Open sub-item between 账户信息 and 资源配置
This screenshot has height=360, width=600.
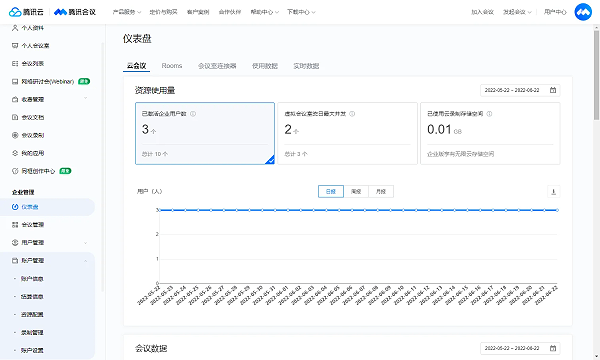click(32, 296)
